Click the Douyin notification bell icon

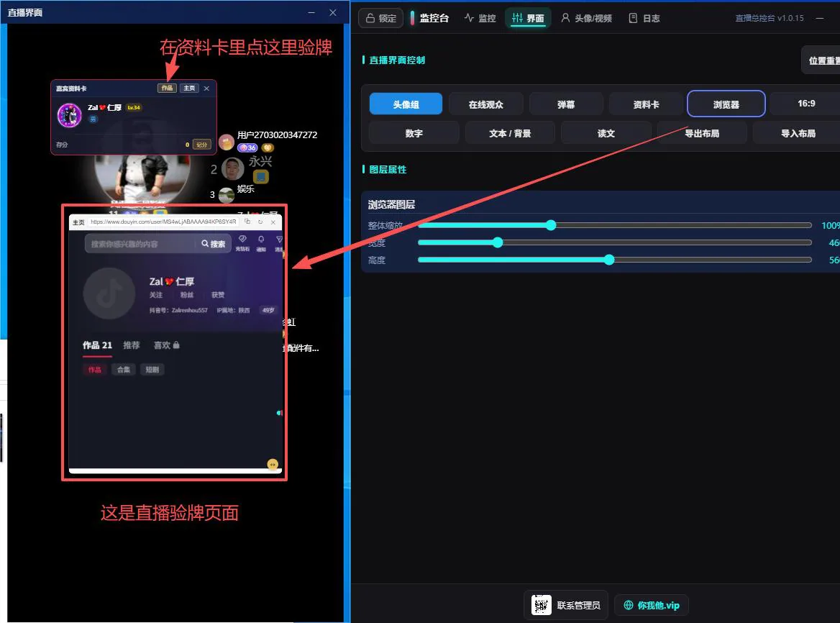(x=261, y=242)
